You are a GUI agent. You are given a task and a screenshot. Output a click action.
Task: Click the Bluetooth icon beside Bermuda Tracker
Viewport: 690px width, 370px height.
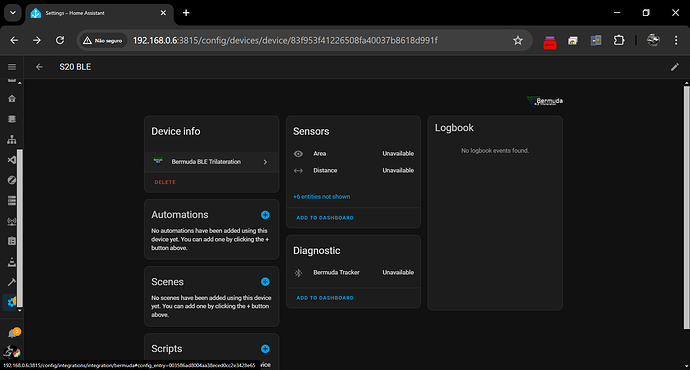click(298, 273)
